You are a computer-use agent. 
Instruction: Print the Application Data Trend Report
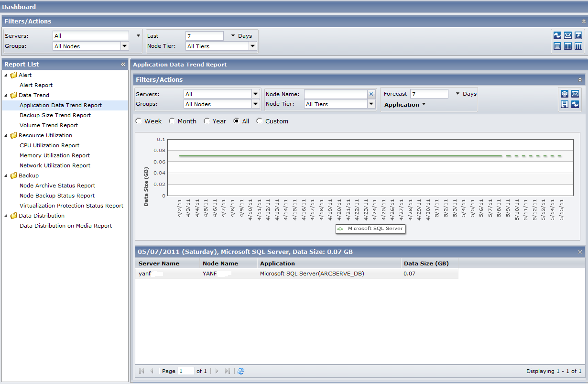565,94
